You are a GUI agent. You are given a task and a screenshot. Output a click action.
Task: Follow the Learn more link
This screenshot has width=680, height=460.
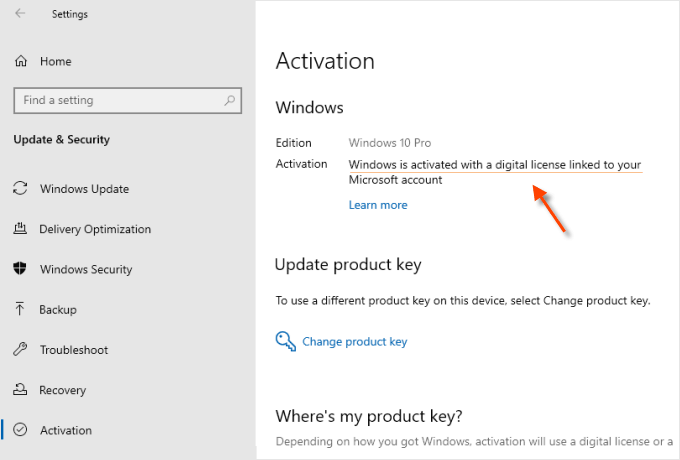click(378, 205)
